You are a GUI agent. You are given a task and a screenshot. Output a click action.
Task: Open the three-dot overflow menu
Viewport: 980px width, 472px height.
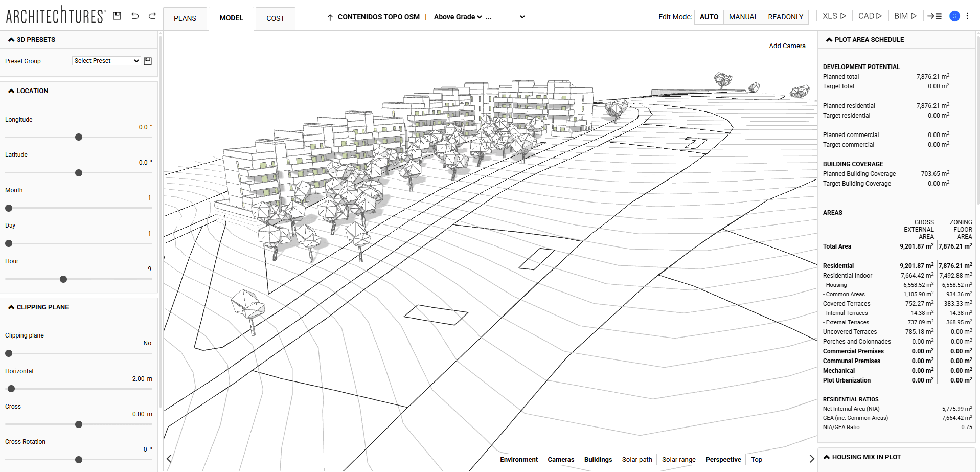(968, 16)
